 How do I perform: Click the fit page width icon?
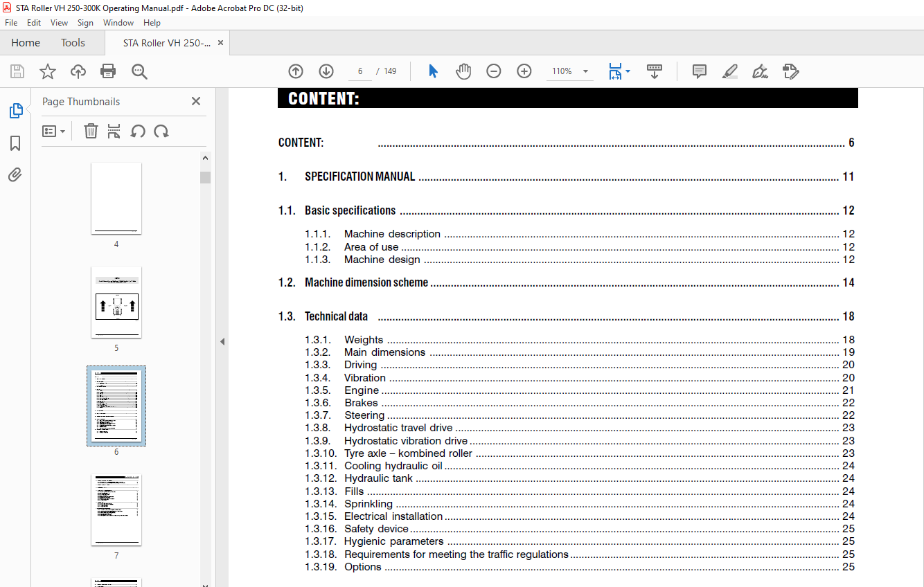[615, 71]
